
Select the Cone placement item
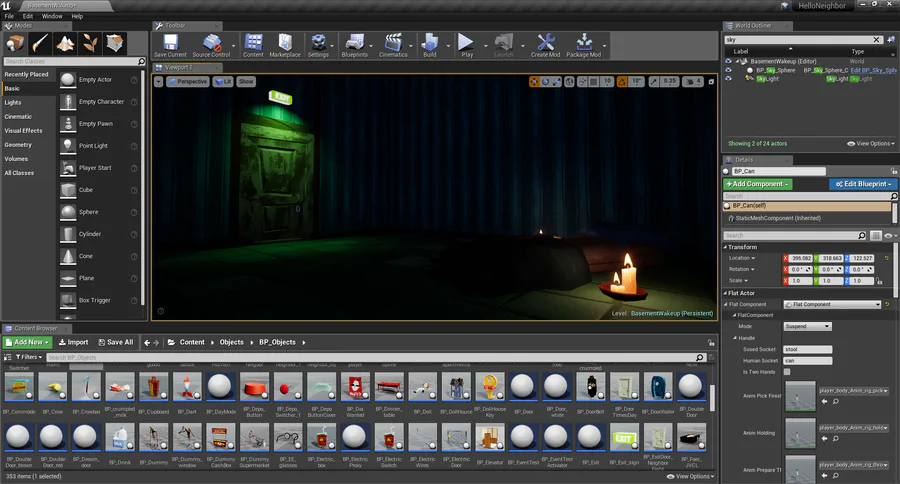[x=99, y=256]
